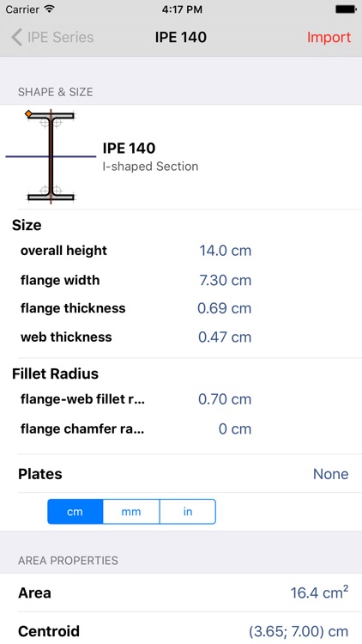Open the Plates option showing None

pos(183,473)
